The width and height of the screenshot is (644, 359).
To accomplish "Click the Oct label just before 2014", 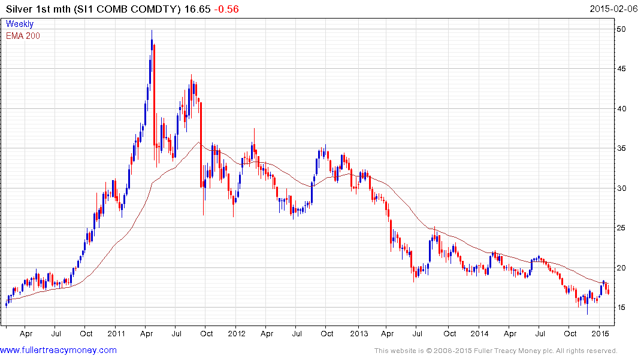I will 450,333.
